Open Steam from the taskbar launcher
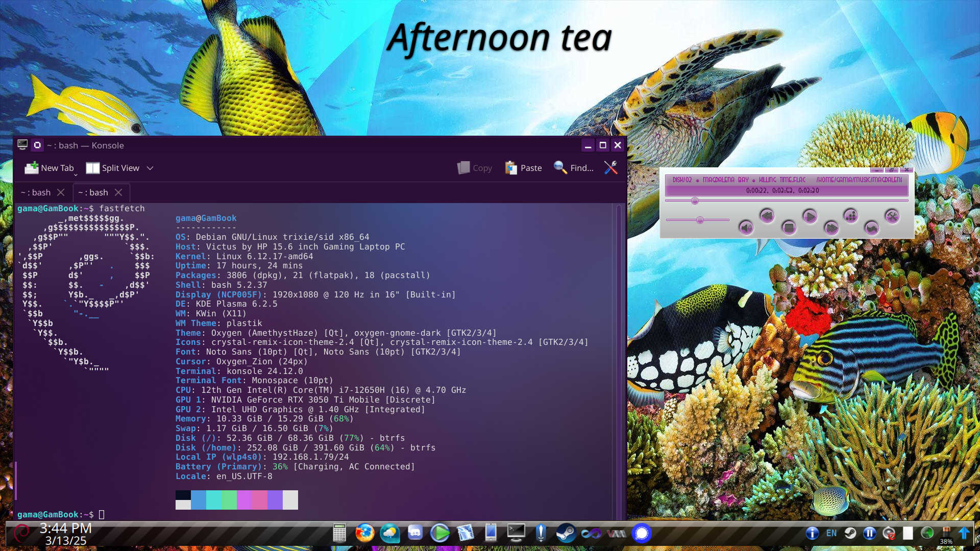980x551 pixels. click(566, 533)
